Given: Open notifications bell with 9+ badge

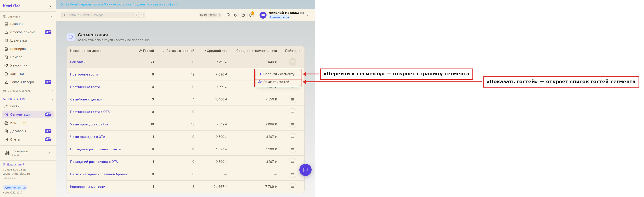Looking at the screenshot, I should (251, 15).
